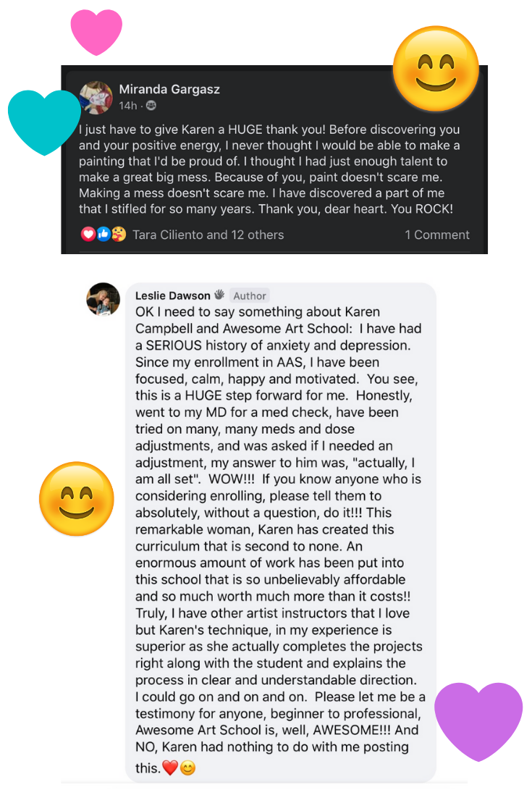Click the waving hand badge next to Leslie Dawson
The image size is (532, 798).
tap(219, 295)
